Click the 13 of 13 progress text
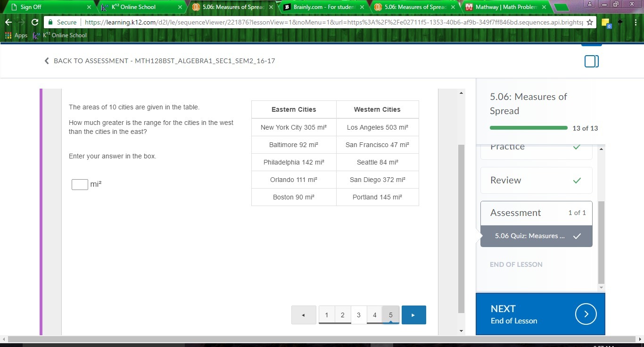The height and width of the screenshot is (347, 644). (585, 128)
